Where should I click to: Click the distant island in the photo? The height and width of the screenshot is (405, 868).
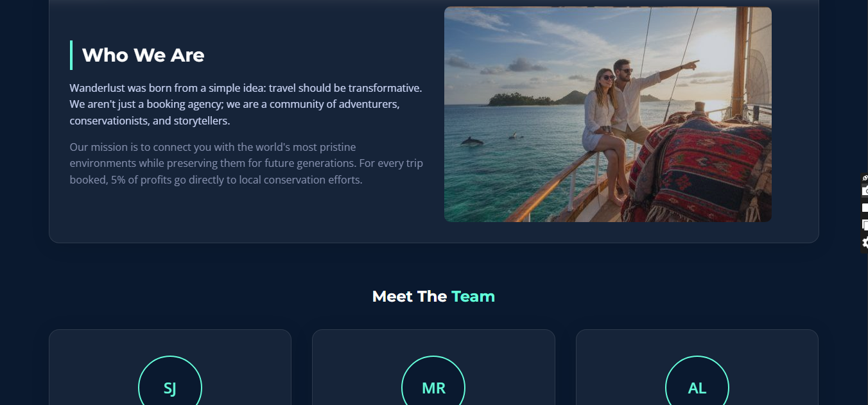click(520, 99)
